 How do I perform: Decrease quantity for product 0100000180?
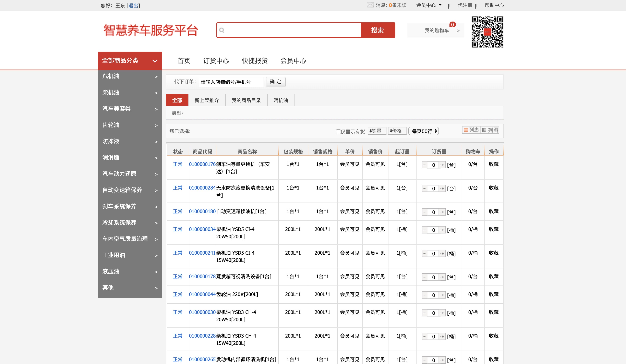click(x=424, y=212)
